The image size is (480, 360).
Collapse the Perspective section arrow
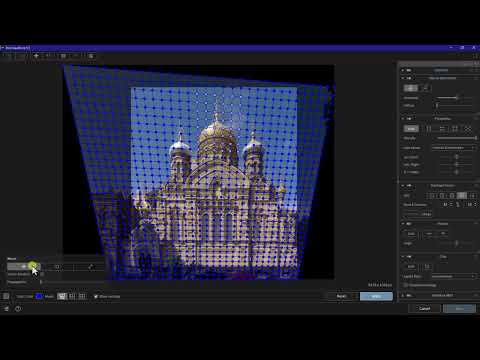tap(403, 119)
